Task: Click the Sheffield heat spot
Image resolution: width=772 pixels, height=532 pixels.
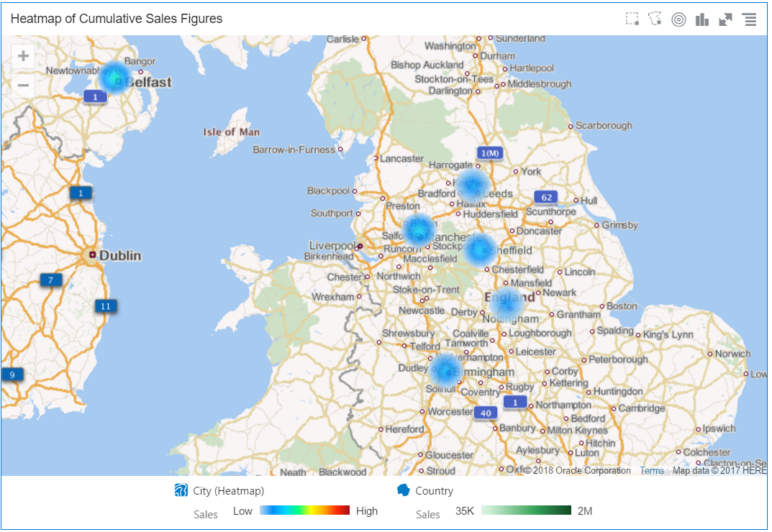Action: [x=480, y=250]
